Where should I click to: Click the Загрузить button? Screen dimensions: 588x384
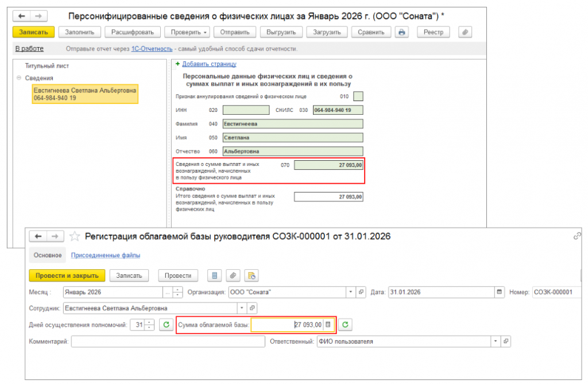(327, 32)
